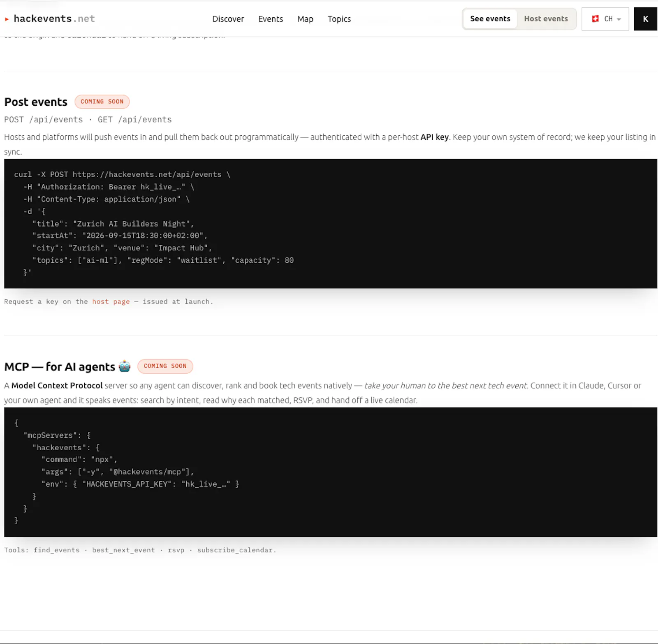Click the HACKEVENTS_API_KEY env line

click(140, 484)
